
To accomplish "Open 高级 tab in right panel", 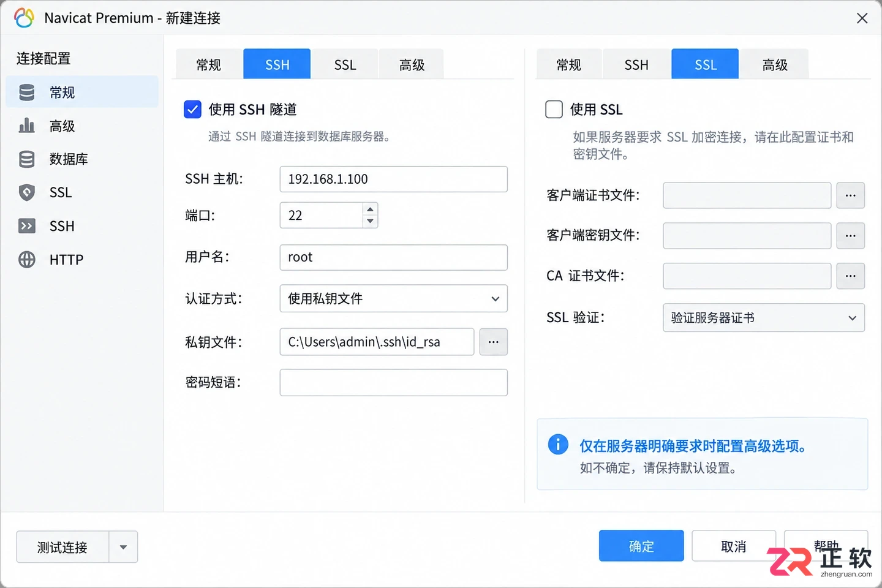I will click(x=774, y=64).
